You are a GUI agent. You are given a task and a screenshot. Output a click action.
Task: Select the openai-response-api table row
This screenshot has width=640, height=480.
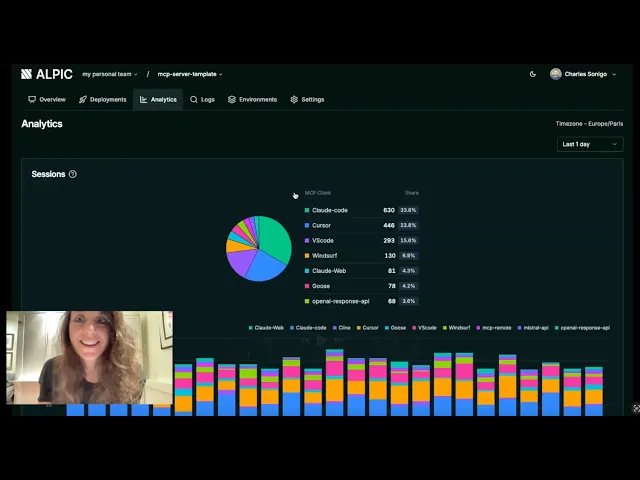[362, 301]
